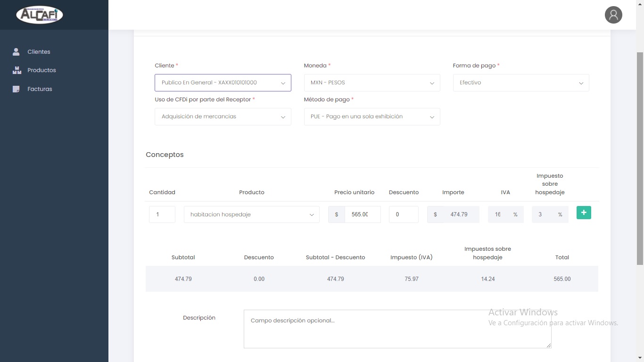Expand the Cliente dropdown
This screenshot has width=644, height=362.
pos(223,83)
